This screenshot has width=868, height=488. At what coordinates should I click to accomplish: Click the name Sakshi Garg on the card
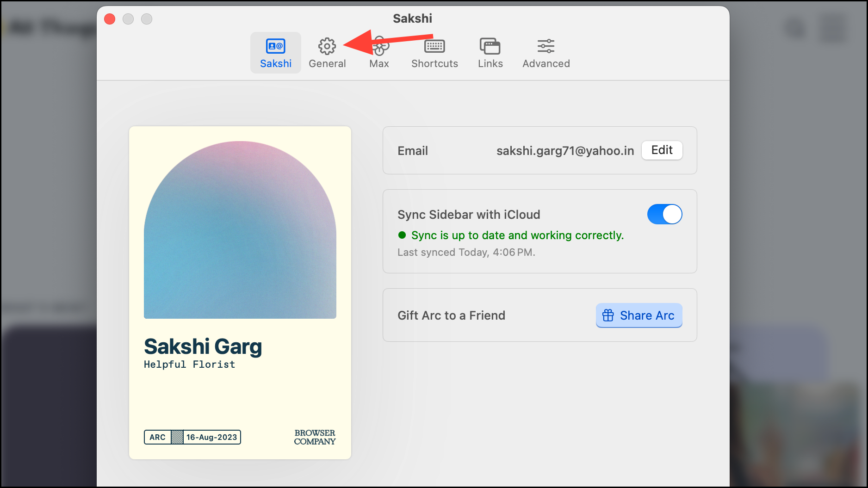pyautogui.click(x=203, y=346)
